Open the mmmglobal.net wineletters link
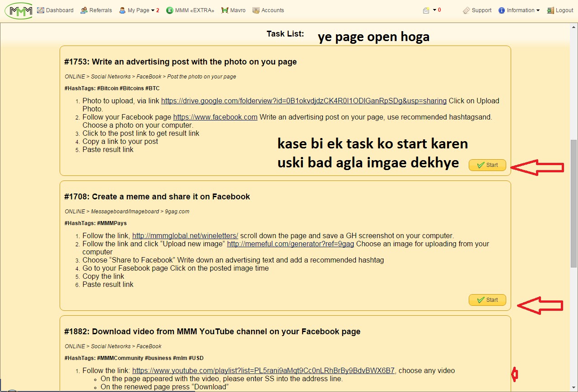 coord(185,235)
